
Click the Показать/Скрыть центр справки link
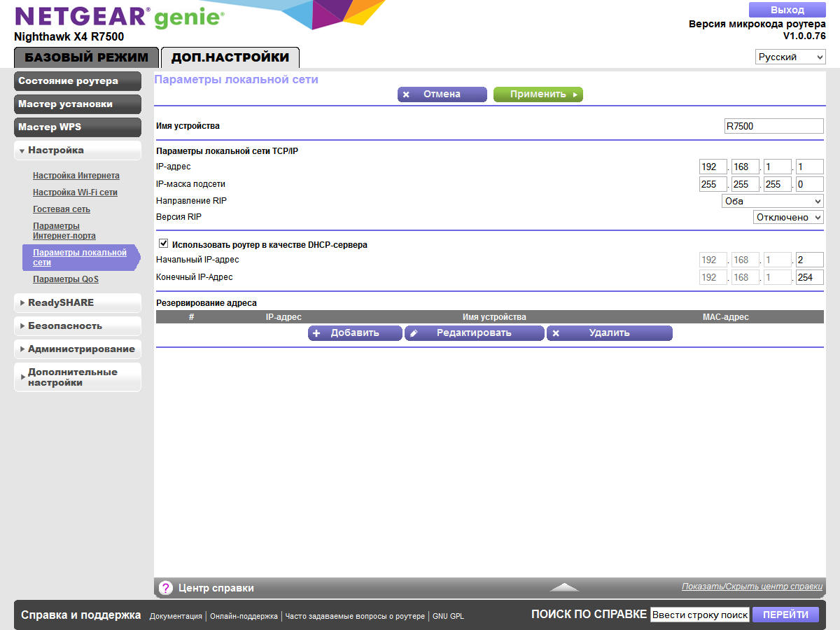point(752,587)
